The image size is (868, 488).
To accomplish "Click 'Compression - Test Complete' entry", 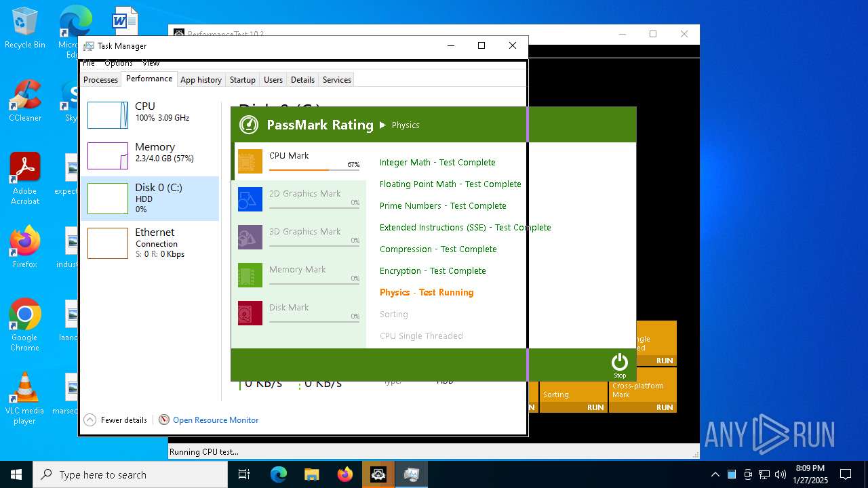I will click(438, 249).
